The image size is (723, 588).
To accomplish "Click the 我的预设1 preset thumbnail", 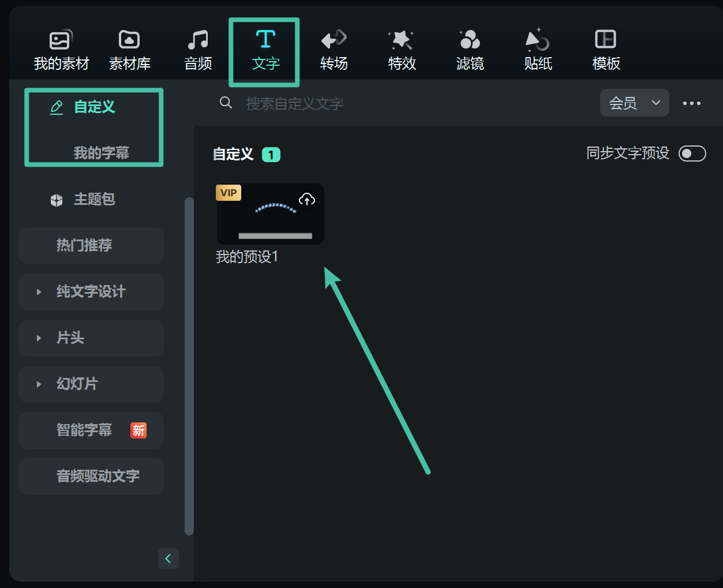I will click(x=269, y=214).
